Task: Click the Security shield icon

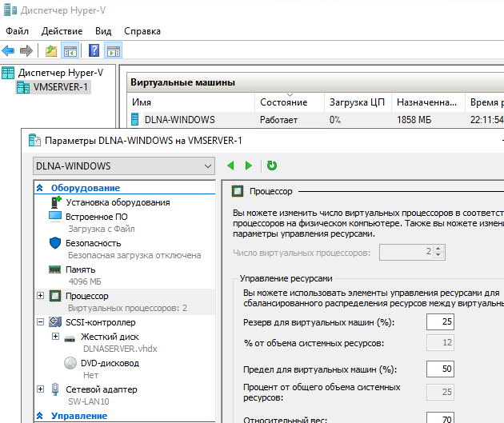Action: tap(55, 243)
